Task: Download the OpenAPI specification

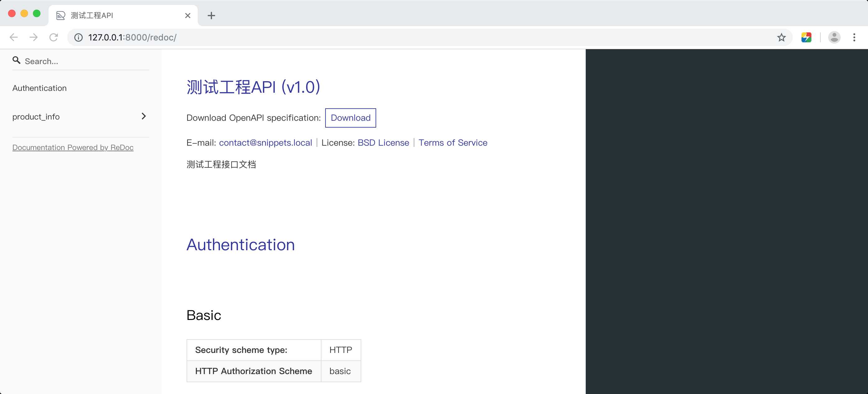Action: [x=350, y=118]
